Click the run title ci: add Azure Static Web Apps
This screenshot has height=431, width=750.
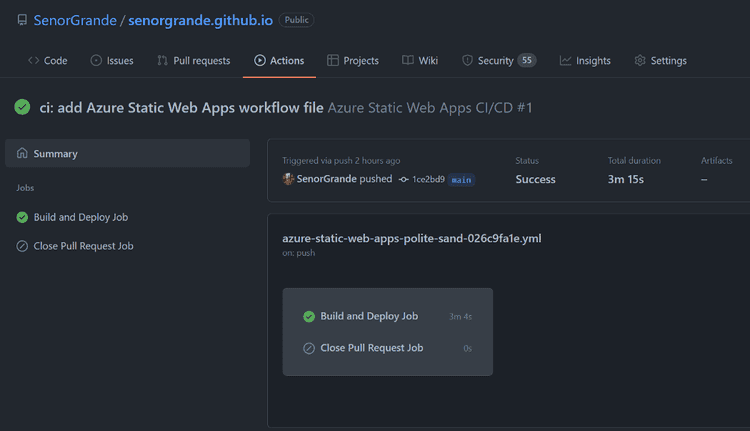coord(181,108)
